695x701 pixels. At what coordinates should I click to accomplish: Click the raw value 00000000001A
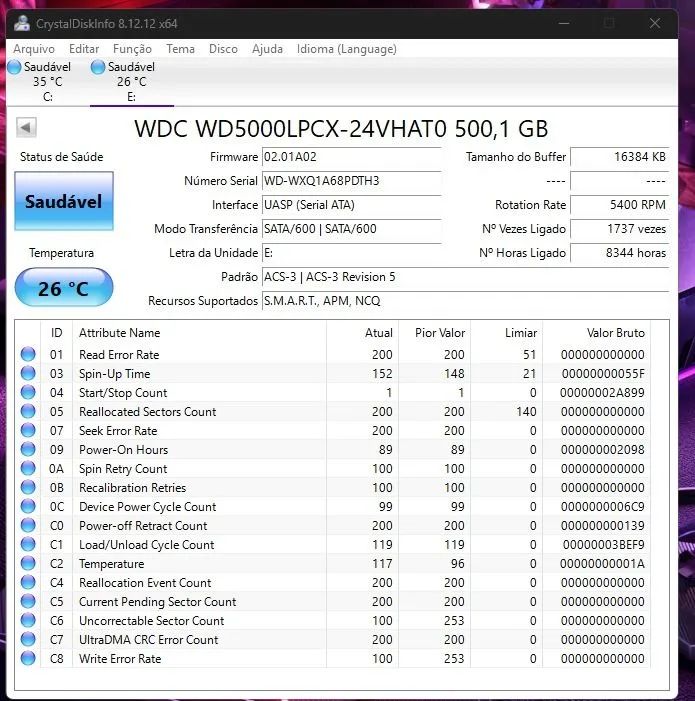(x=602, y=564)
